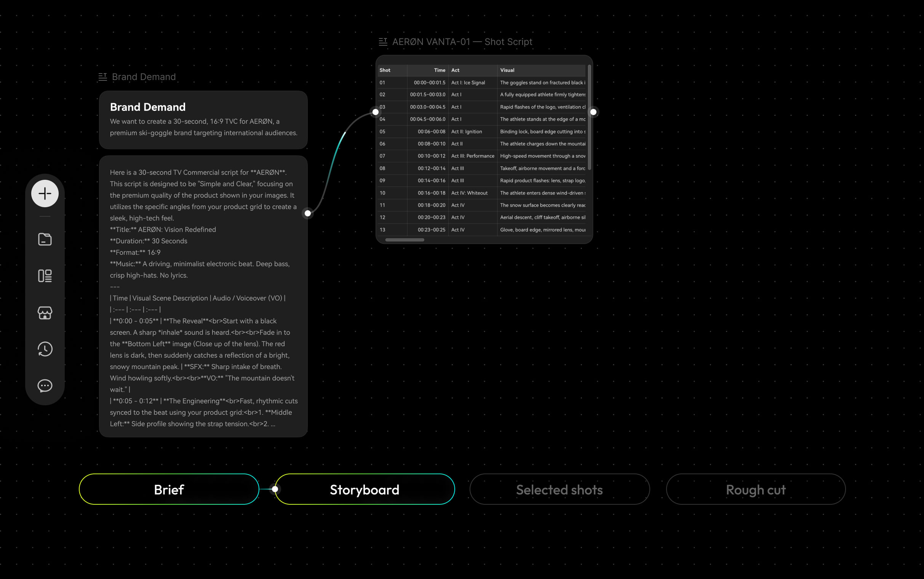This screenshot has height=579, width=924.
Task: Select the Brief stage tab
Action: tap(169, 489)
